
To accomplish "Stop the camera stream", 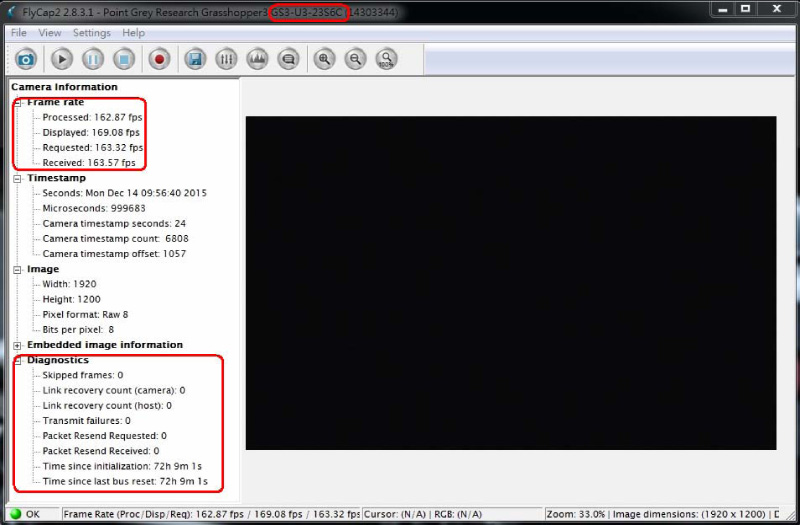I will (124, 59).
